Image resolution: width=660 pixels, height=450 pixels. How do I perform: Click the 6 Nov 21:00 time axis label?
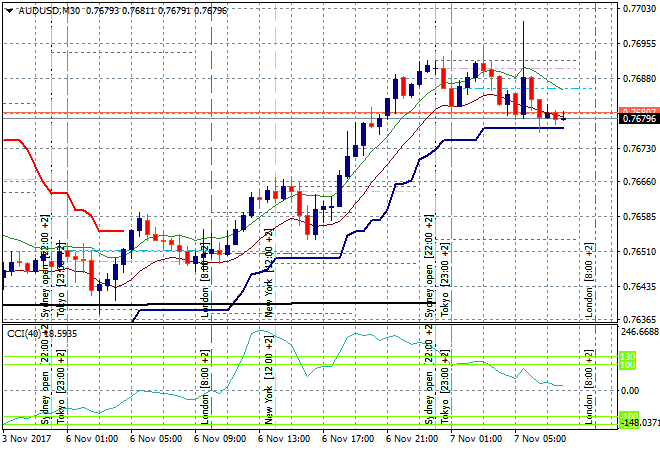[409, 438]
